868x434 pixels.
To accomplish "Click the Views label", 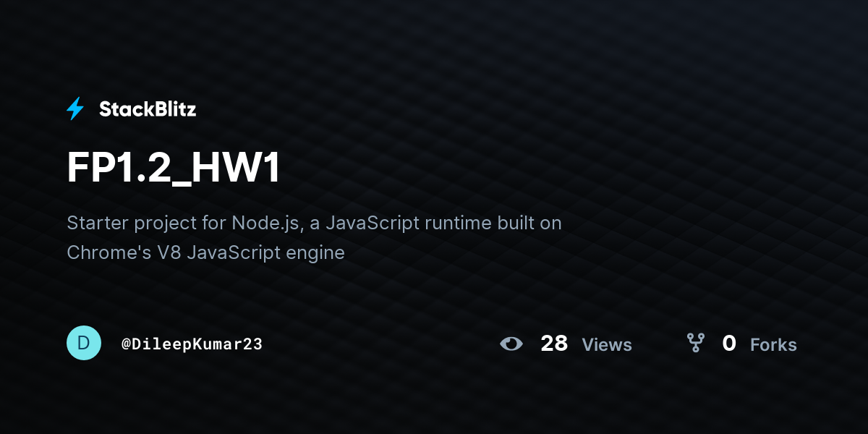I will [x=607, y=345].
